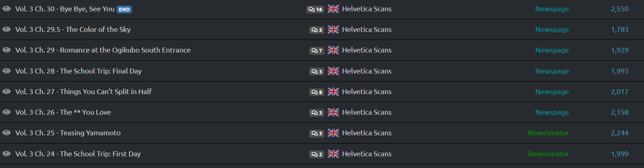
Task: Open Reversinator uploader on Ch. 25 row
Action: point(548,133)
